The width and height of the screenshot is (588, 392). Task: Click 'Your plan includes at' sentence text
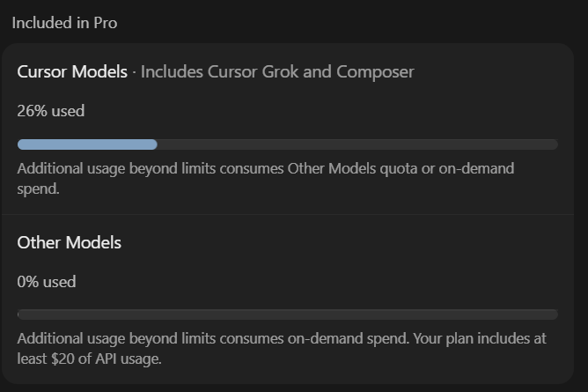click(480, 339)
